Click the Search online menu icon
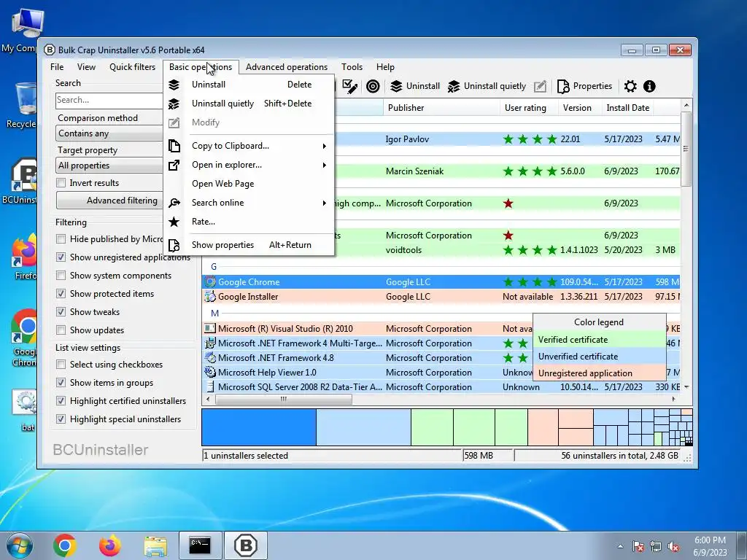 coord(174,203)
